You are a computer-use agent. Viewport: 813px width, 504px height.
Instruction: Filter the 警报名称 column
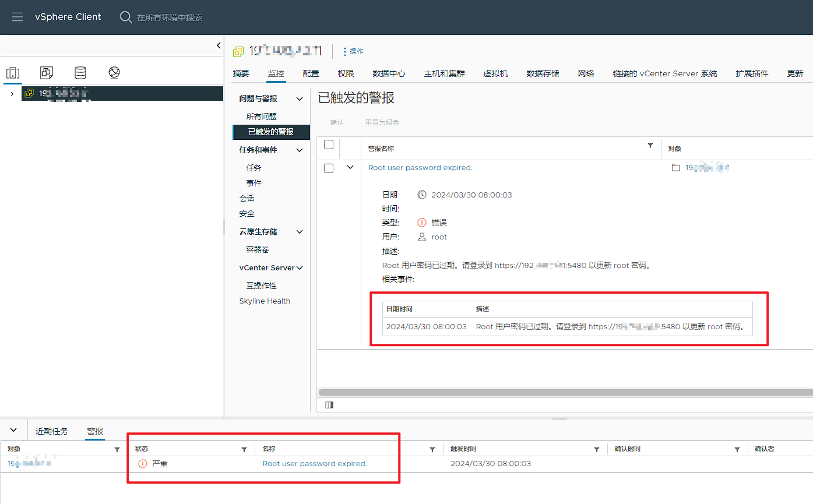(650, 146)
